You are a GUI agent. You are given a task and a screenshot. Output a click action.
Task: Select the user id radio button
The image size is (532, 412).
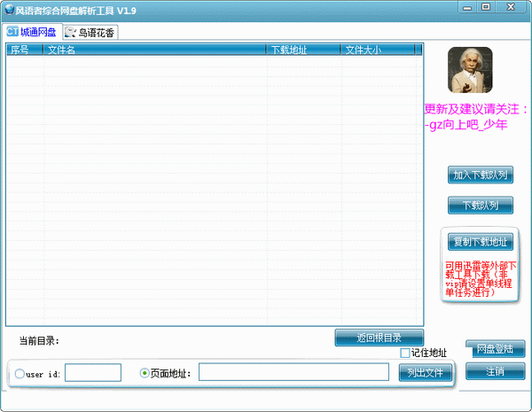(x=20, y=374)
